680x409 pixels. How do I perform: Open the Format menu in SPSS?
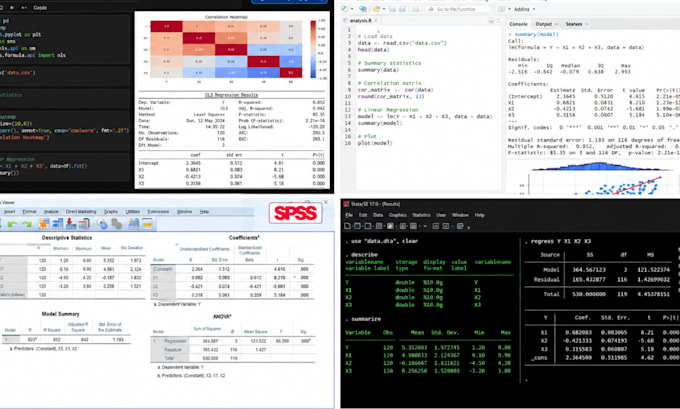(x=29, y=212)
